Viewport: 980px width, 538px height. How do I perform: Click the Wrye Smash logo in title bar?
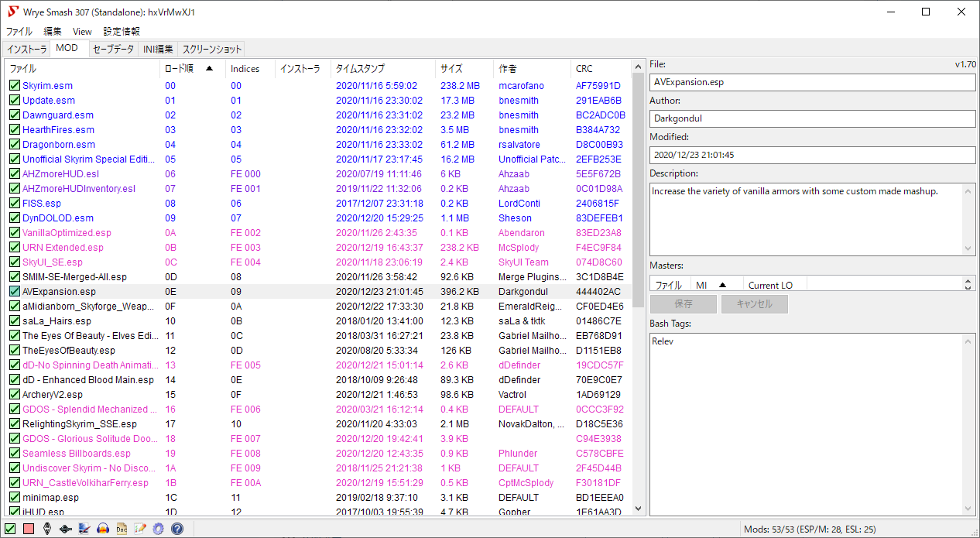click(12, 12)
